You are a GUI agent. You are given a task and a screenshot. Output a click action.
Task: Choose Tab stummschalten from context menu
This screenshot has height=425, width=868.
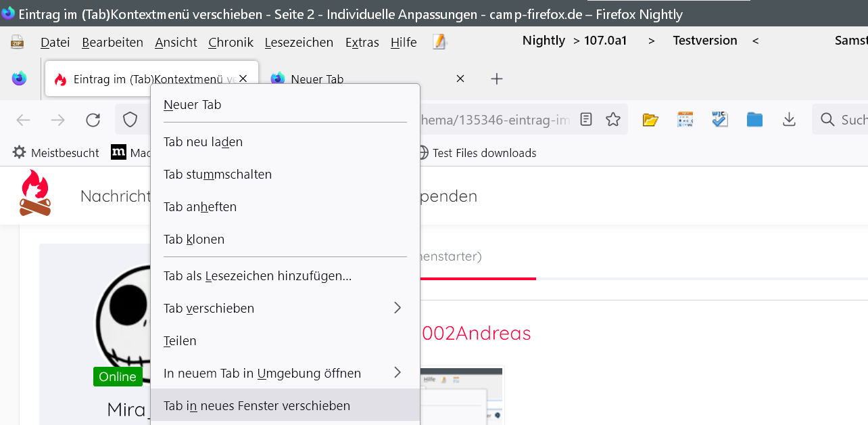pyautogui.click(x=218, y=174)
